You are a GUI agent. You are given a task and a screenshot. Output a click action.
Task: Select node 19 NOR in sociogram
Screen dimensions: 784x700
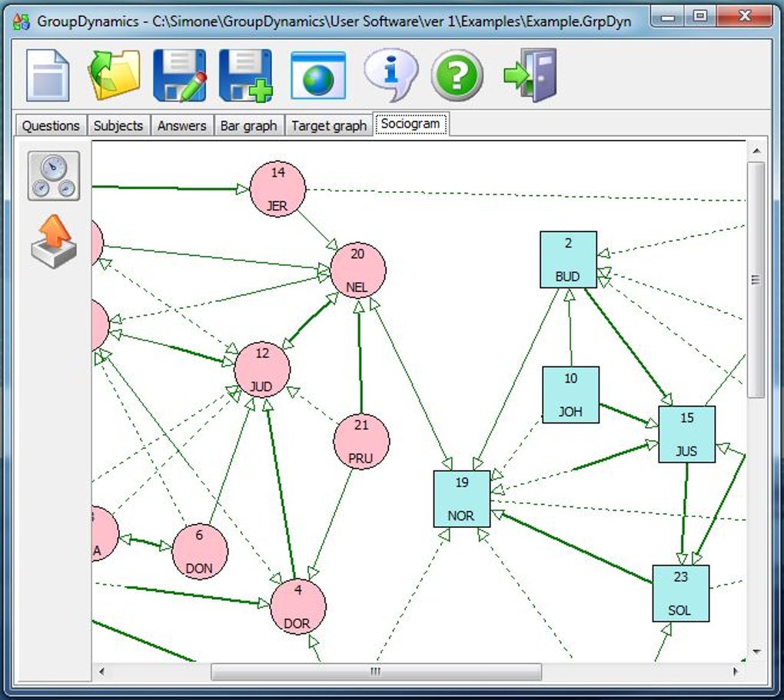pos(461,499)
